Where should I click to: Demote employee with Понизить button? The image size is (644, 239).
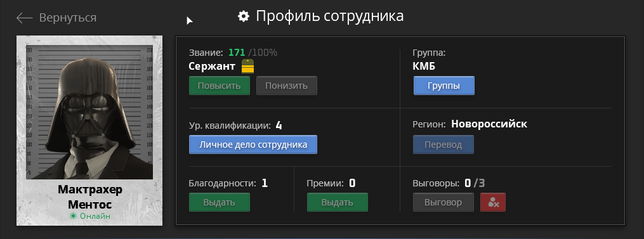pos(287,86)
